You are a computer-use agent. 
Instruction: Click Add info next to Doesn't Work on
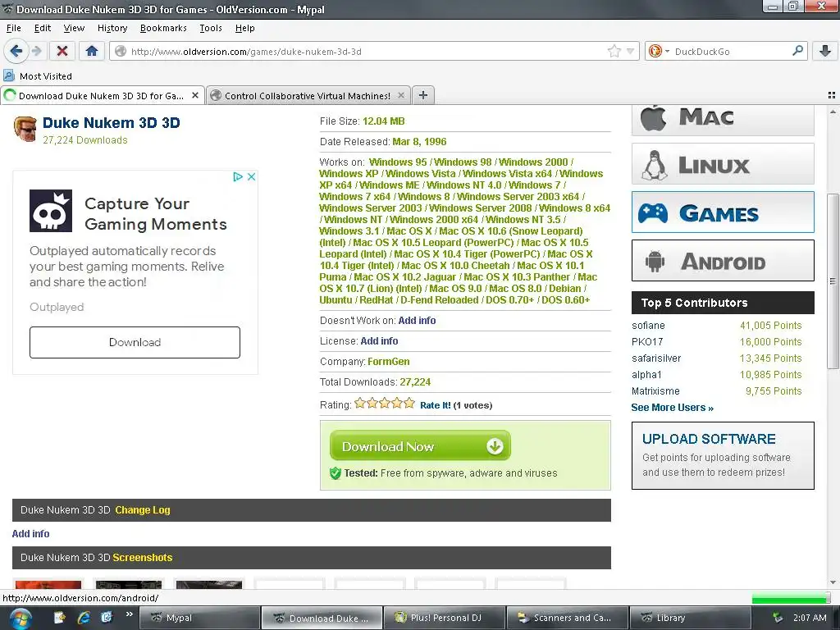(417, 321)
